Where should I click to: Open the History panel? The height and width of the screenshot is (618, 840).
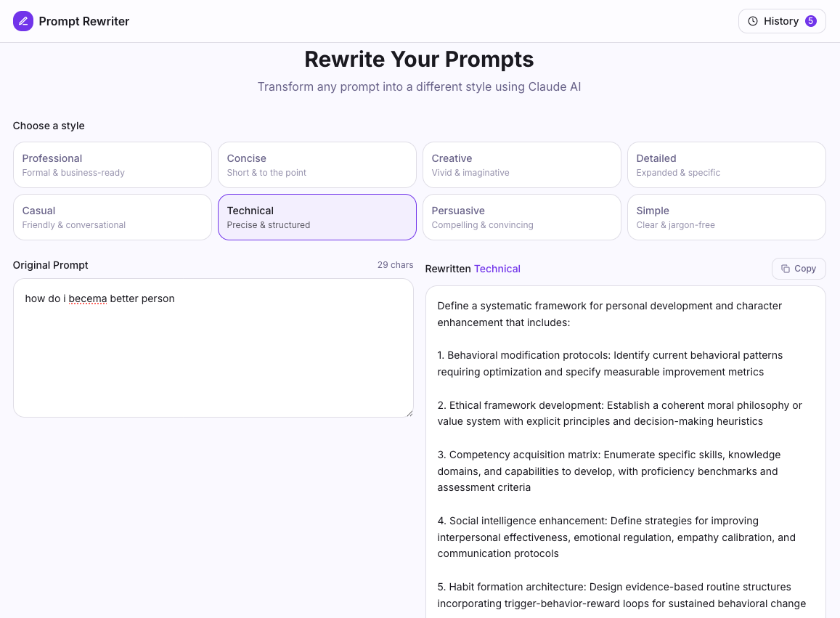tap(782, 21)
